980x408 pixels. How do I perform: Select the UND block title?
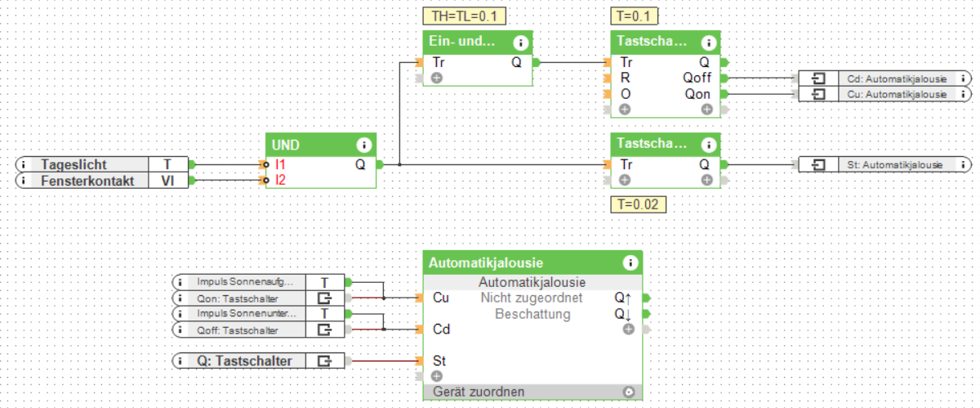click(x=286, y=145)
